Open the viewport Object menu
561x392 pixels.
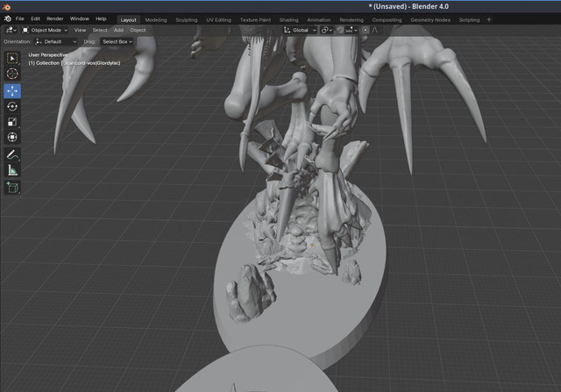click(x=138, y=30)
